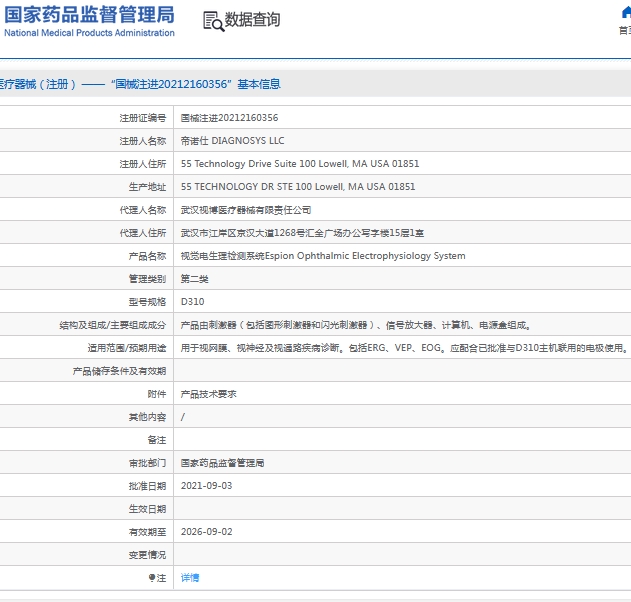
Task: Click the 第二类 management category value
Action: click(194, 279)
